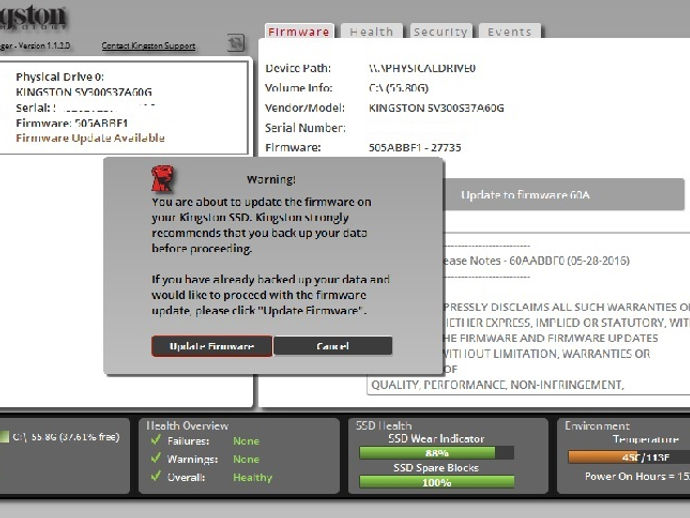The height and width of the screenshot is (518, 690).
Task: Cancel the firmware update warning
Action: click(x=333, y=346)
